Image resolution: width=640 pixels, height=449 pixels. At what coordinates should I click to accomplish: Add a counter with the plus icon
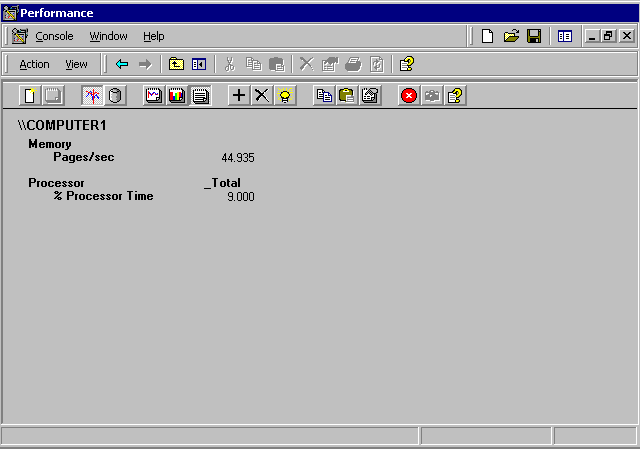pos(239,96)
